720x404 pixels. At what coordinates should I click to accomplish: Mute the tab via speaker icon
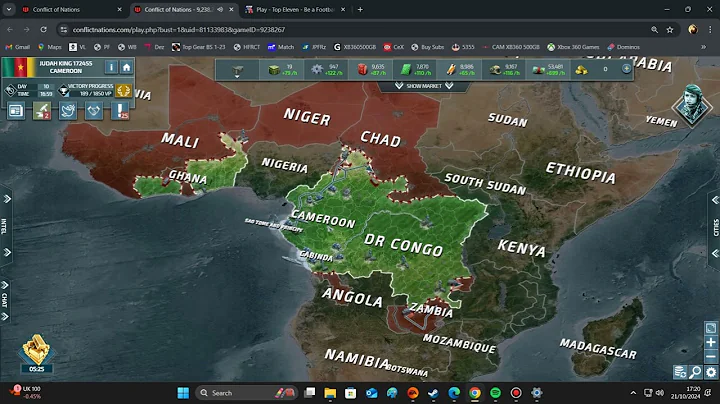(x=220, y=9)
